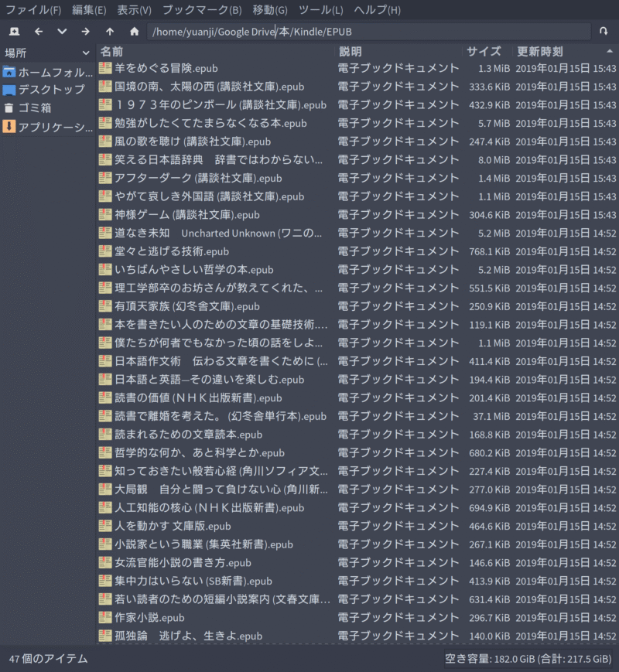619x672 pixels.
Task: Open the ツール(L) menu
Action: click(x=320, y=10)
